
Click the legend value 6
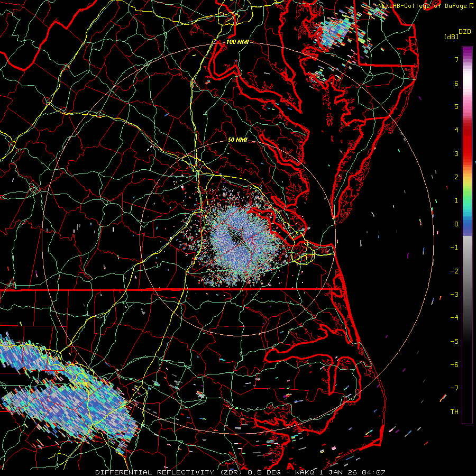(456, 83)
